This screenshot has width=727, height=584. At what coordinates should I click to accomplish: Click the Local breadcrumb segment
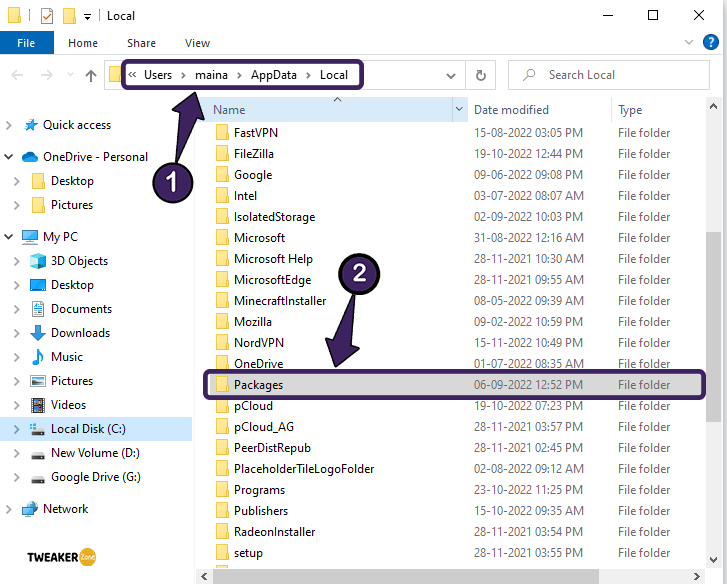(x=334, y=75)
